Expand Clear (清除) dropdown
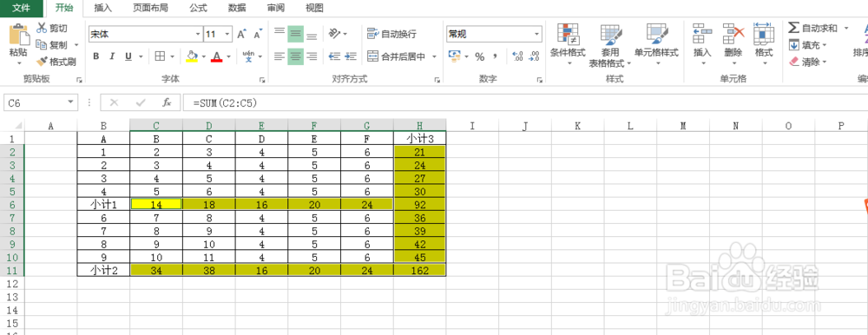The height and width of the screenshot is (335, 868). point(825,62)
